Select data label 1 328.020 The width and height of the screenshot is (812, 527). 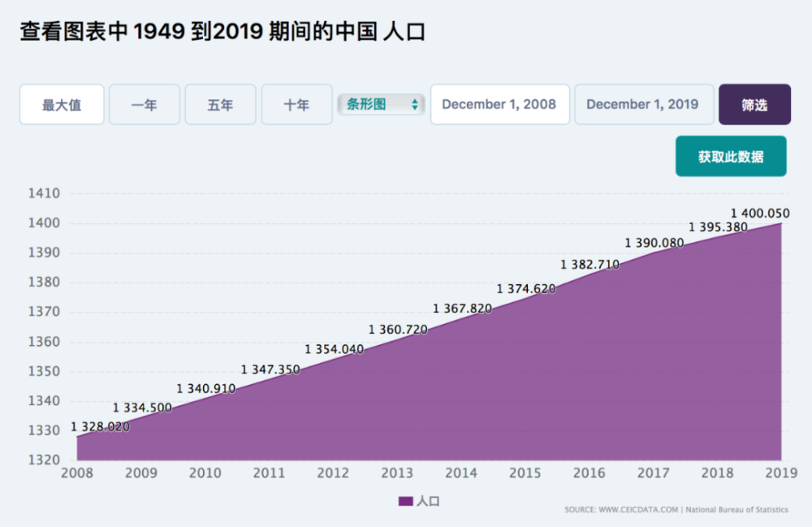coord(100,427)
